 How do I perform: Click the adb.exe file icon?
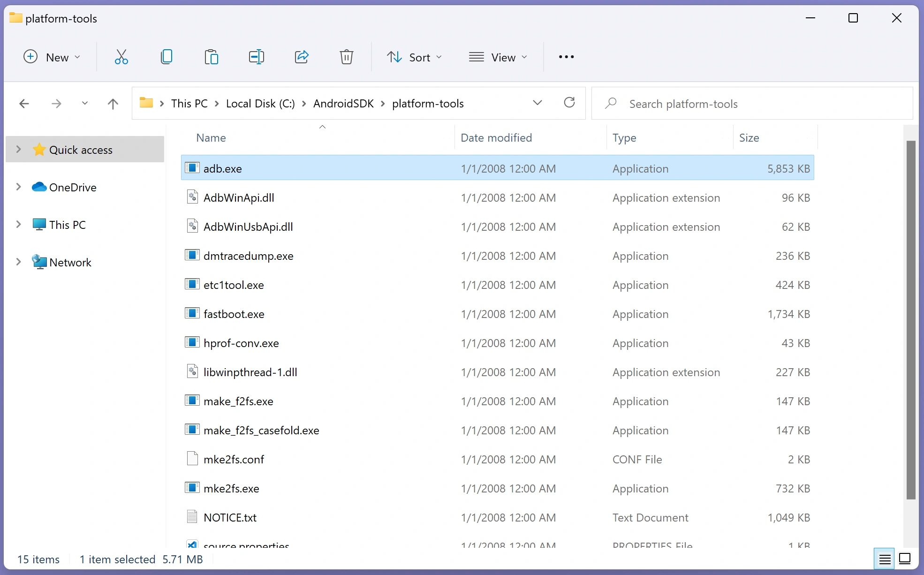pos(192,168)
